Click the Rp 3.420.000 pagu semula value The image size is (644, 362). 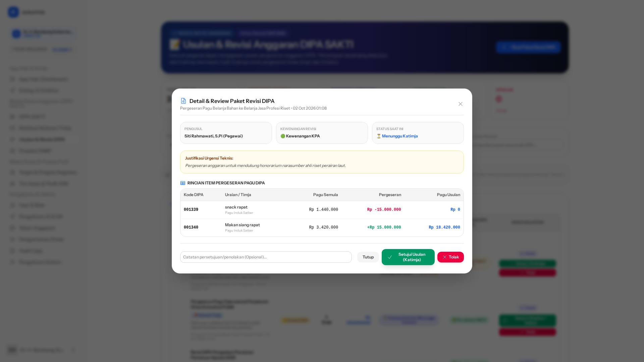[324, 228]
